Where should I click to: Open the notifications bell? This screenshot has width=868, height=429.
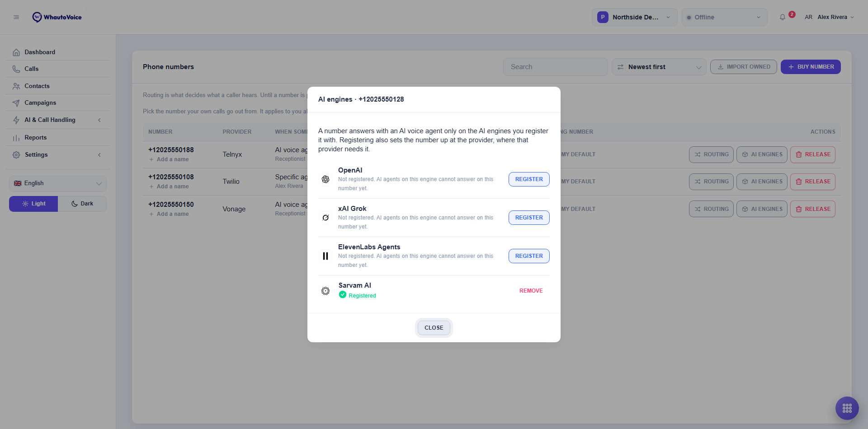click(x=783, y=17)
